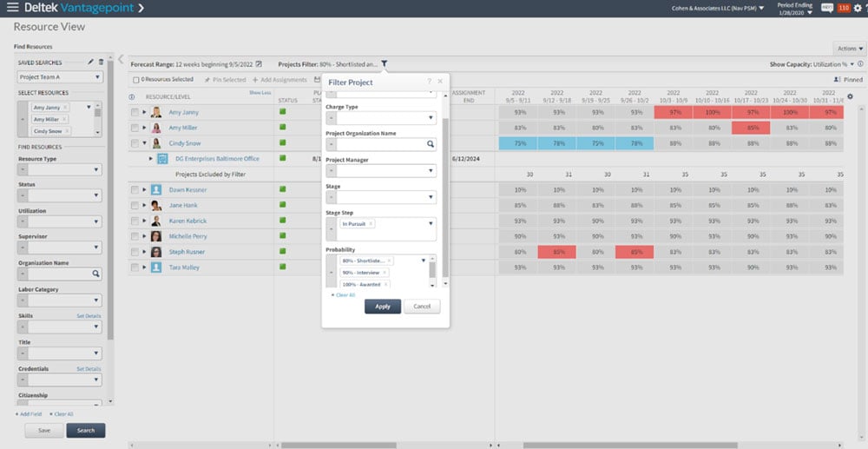This screenshot has width=868, height=449.
Task: Check the Steph Rusner row checkbox
Action: coord(135,252)
